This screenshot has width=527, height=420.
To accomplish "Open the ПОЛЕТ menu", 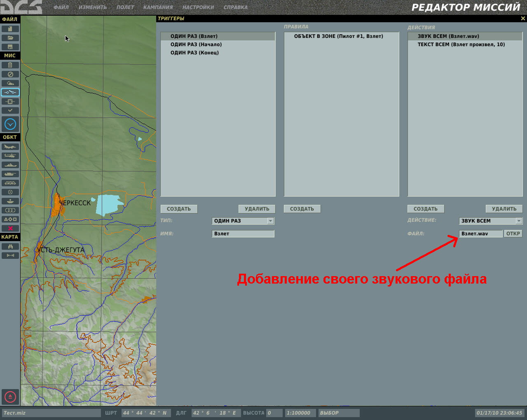I will (x=125, y=7).
